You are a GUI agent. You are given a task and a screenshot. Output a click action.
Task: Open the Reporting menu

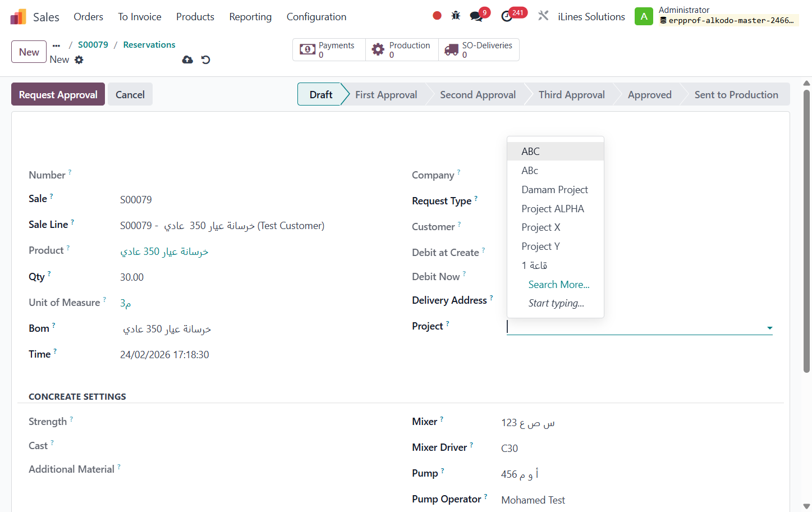250,17
